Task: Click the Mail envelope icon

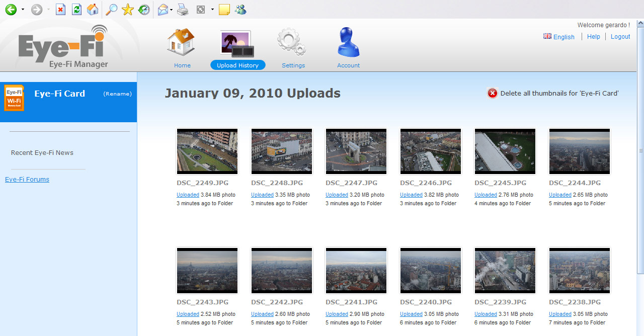Action: tap(163, 9)
